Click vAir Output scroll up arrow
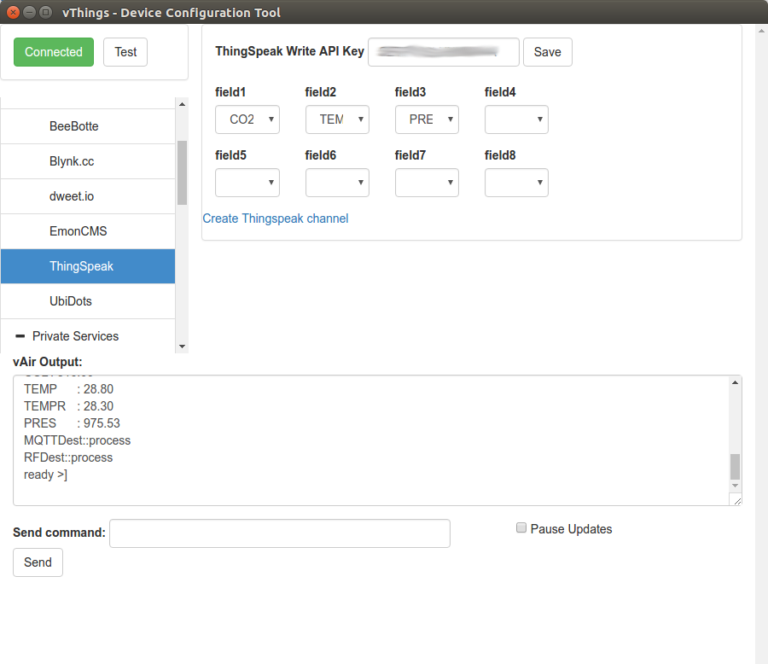This screenshot has height=664, width=768. 735,382
